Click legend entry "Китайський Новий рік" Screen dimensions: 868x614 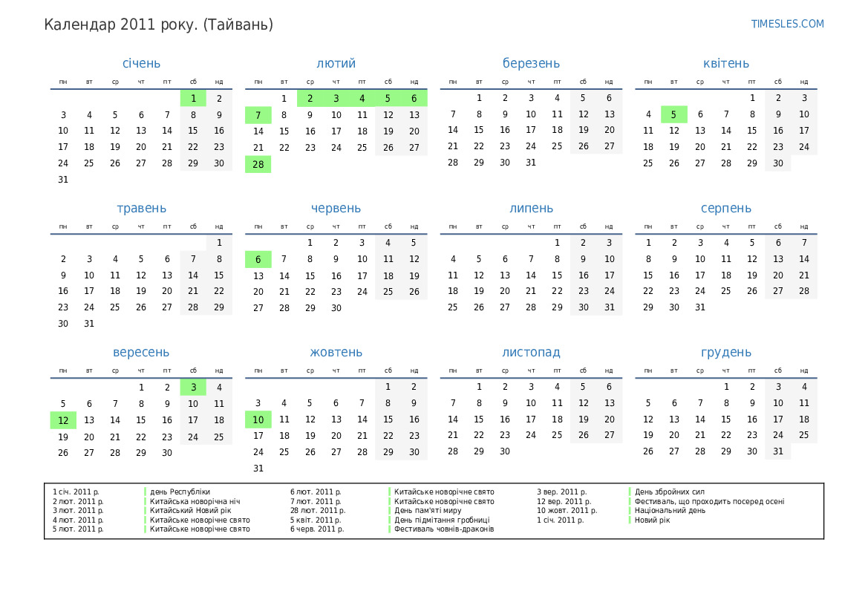(190, 511)
